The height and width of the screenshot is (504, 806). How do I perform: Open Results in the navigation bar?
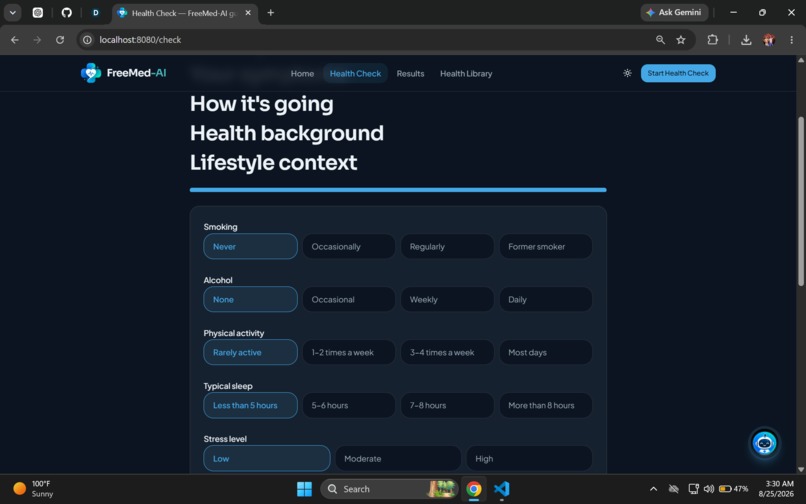(x=410, y=74)
